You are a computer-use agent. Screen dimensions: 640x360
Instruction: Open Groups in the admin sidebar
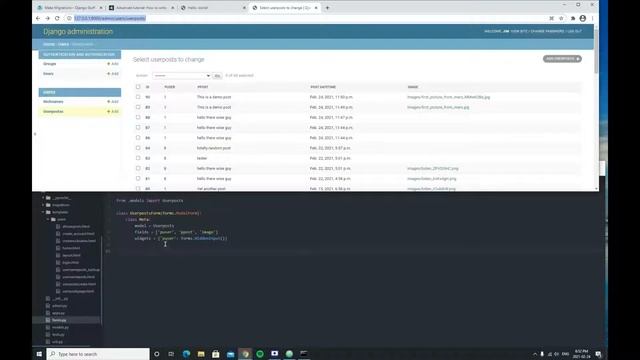(50, 64)
